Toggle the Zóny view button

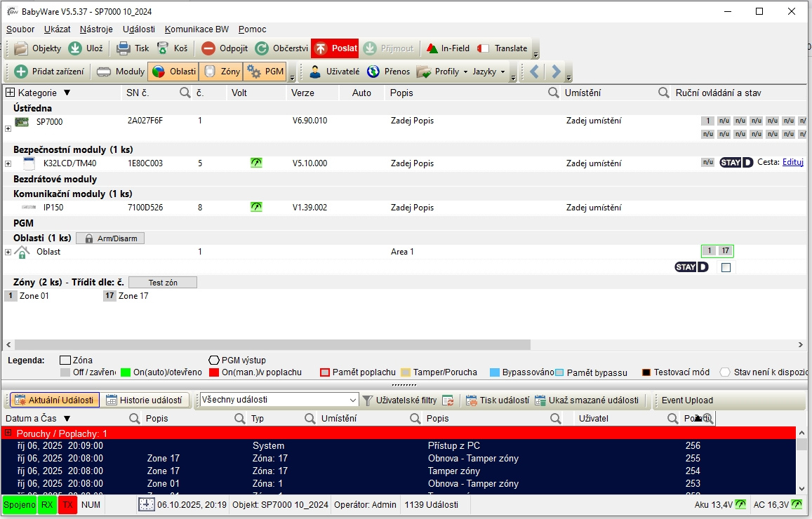tap(220, 72)
